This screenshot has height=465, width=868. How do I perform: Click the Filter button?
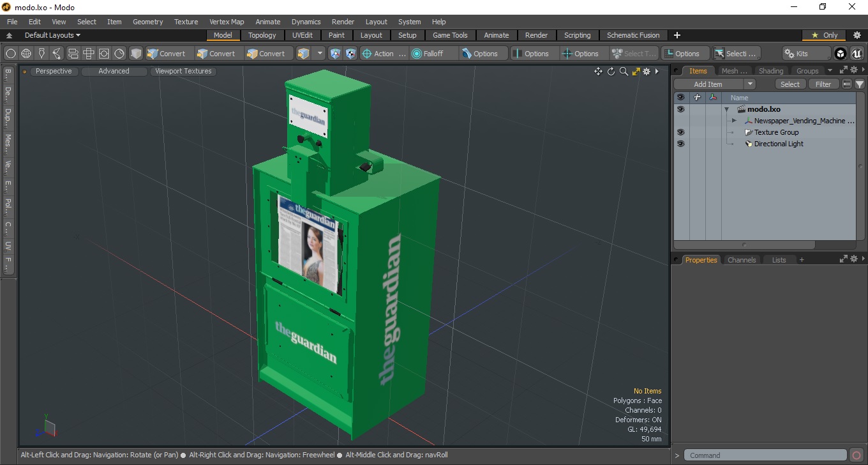click(824, 84)
